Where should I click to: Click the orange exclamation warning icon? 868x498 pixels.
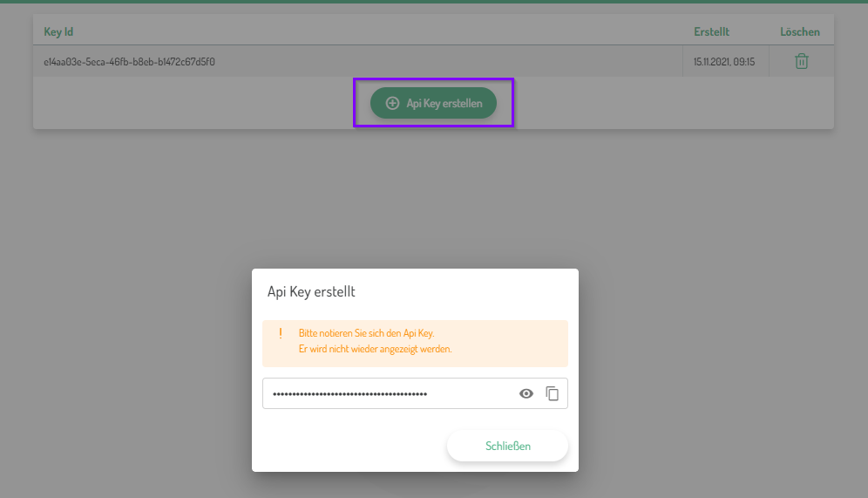(281, 333)
